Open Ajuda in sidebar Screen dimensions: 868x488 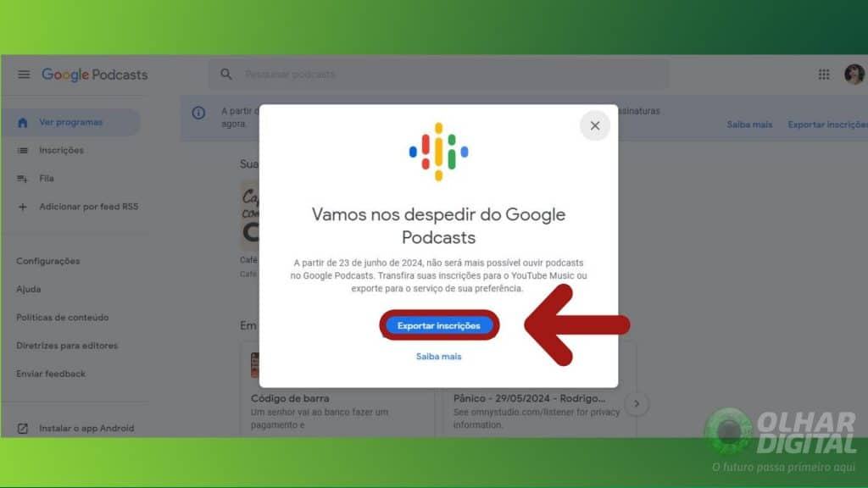coord(29,290)
